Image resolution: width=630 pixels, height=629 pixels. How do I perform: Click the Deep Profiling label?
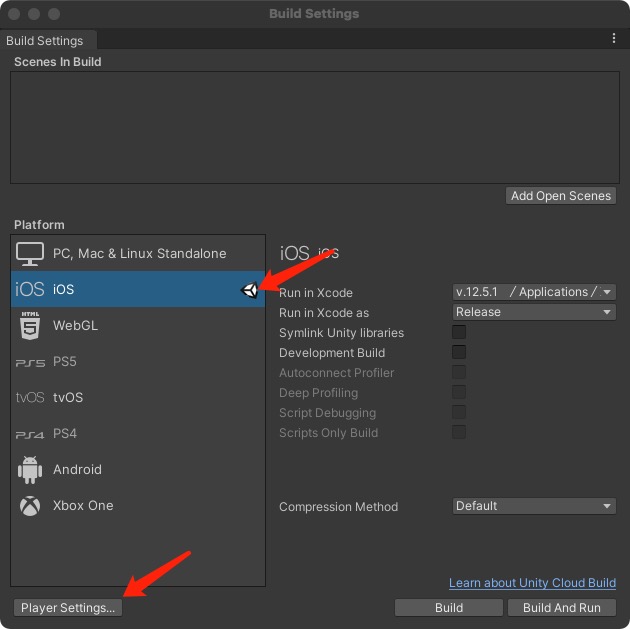coord(319,393)
